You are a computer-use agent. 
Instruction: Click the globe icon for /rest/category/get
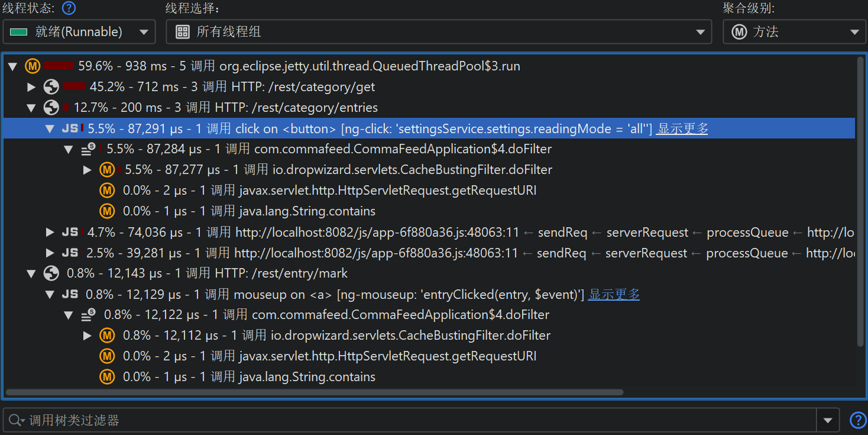(x=51, y=87)
